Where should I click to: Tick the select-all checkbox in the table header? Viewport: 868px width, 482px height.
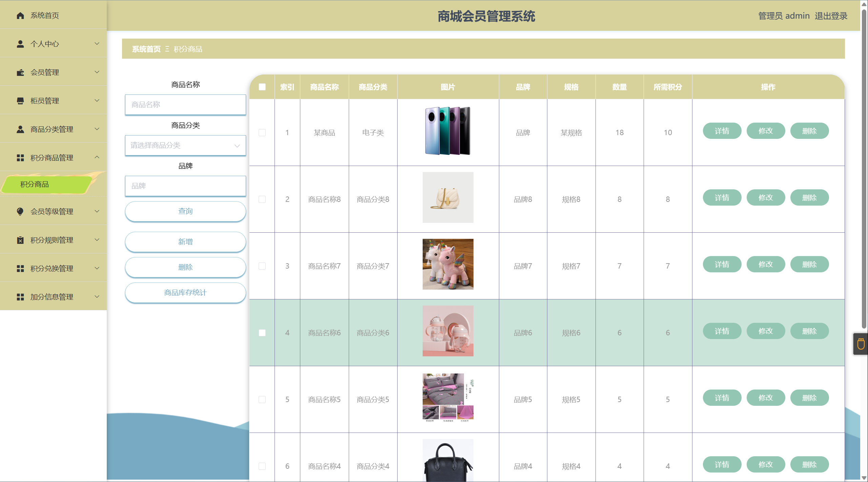click(x=262, y=87)
